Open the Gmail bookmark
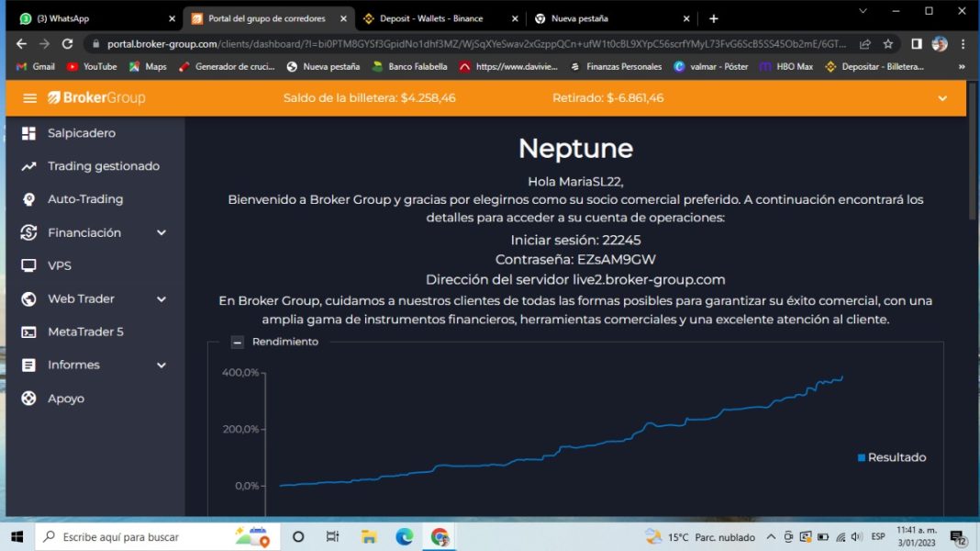This screenshot has height=551, width=980. pos(36,67)
